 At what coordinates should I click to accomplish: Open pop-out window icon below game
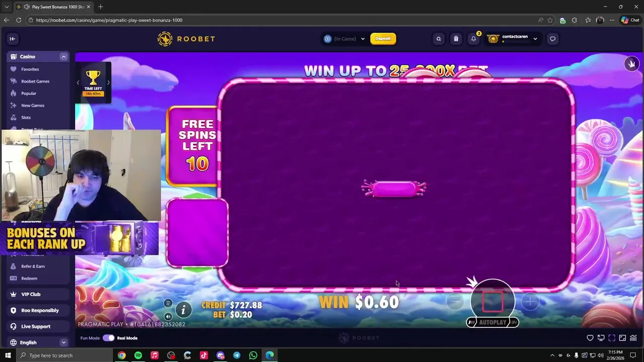coord(622,338)
